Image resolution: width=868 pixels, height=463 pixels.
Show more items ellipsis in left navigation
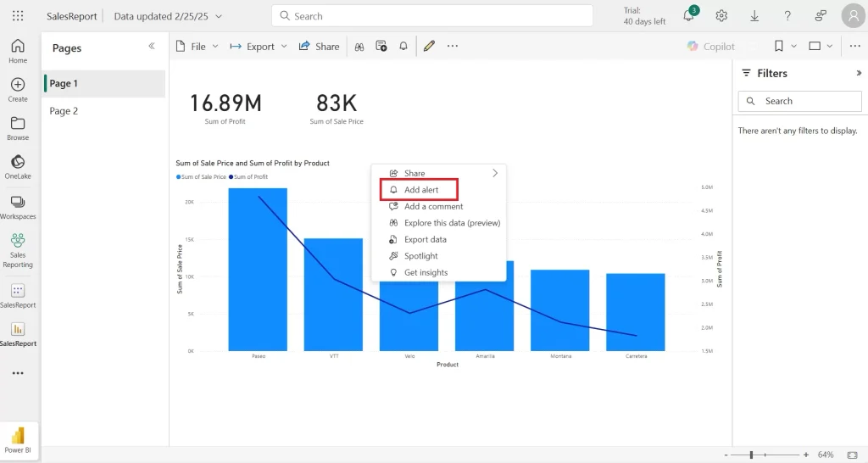click(x=18, y=373)
